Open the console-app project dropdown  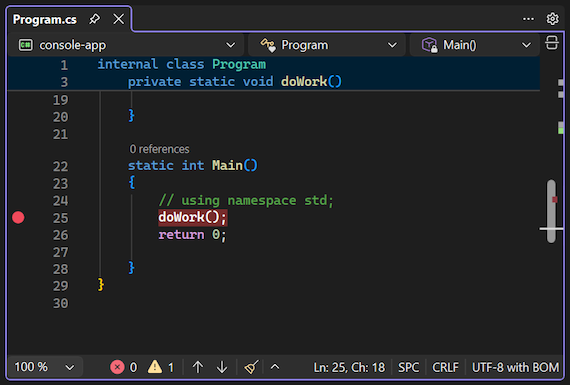[x=126, y=45]
